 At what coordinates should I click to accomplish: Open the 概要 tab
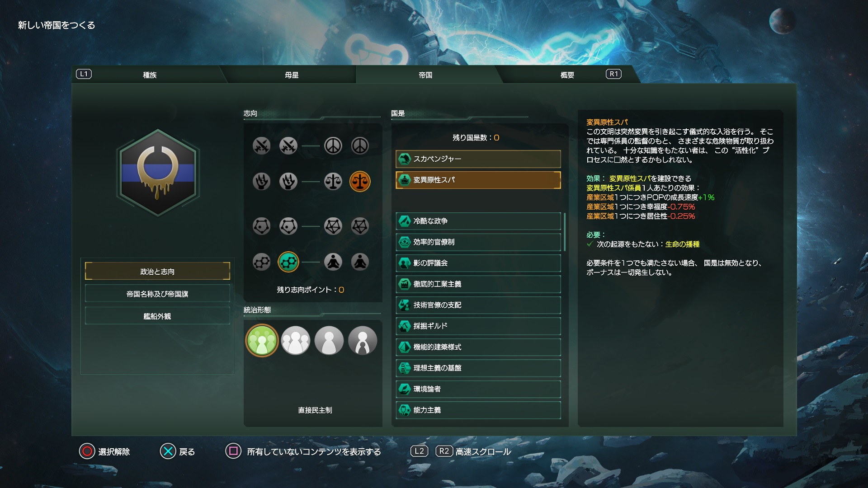(x=567, y=75)
